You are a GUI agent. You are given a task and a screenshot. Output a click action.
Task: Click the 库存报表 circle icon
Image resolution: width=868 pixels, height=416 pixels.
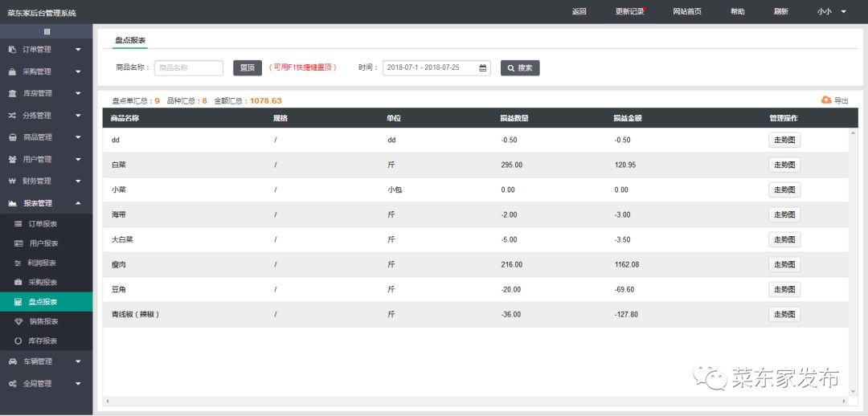point(18,341)
